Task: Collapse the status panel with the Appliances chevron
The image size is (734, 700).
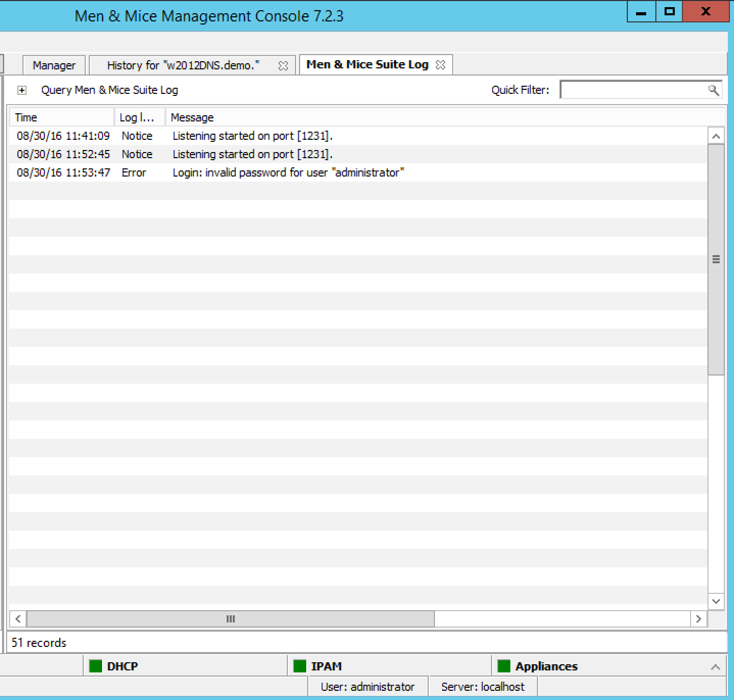Action: tap(716, 667)
